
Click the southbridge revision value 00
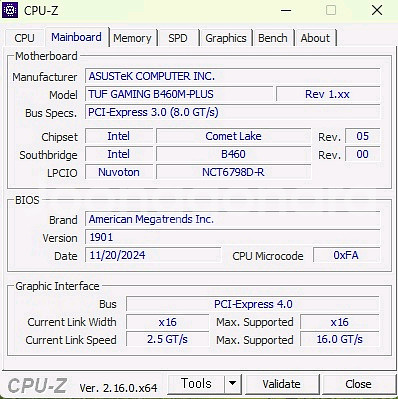point(362,154)
